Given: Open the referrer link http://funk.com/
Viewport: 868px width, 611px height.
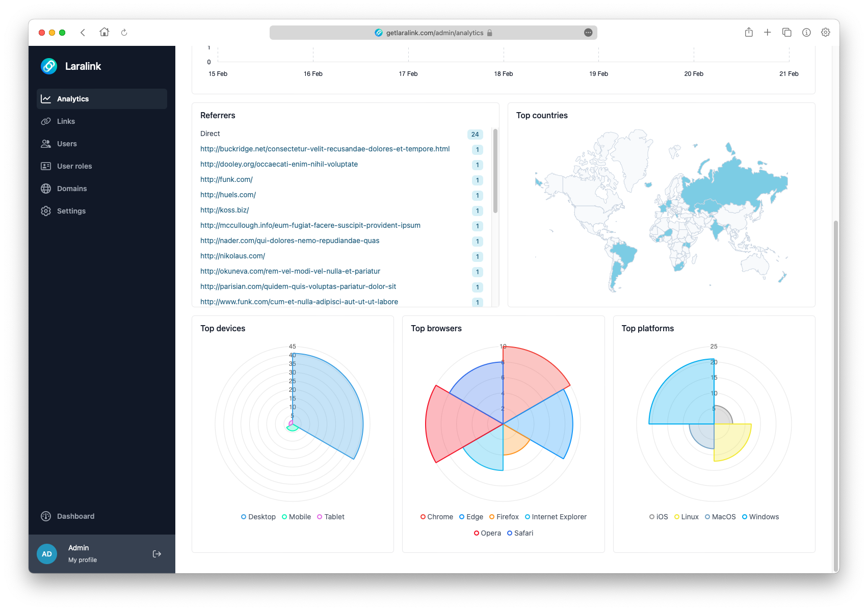Looking at the screenshot, I should [x=226, y=179].
